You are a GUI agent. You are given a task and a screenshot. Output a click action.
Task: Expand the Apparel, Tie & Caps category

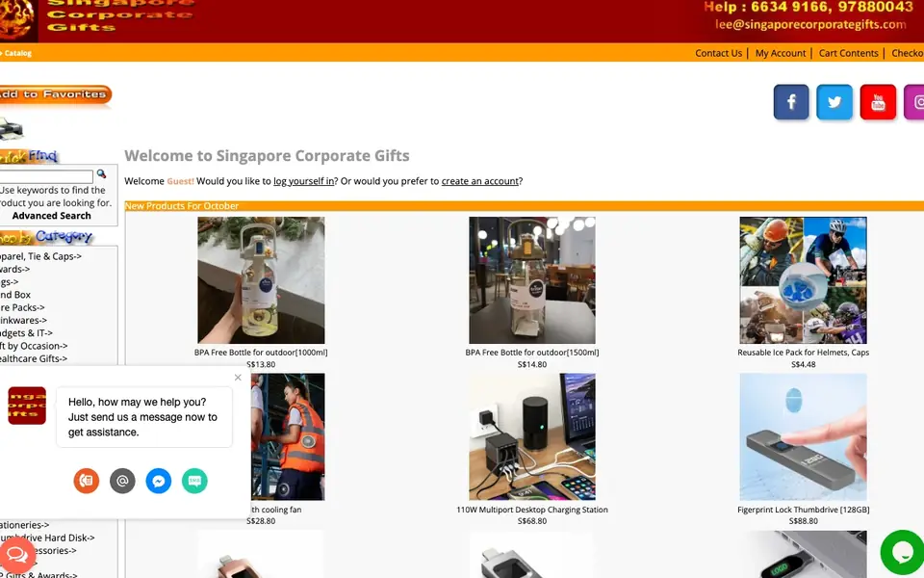coord(40,256)
